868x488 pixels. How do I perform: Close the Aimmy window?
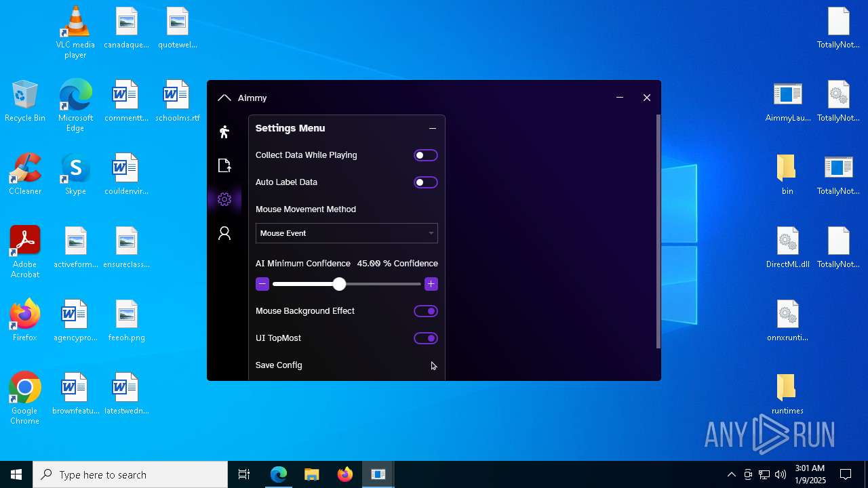point(647,98)
